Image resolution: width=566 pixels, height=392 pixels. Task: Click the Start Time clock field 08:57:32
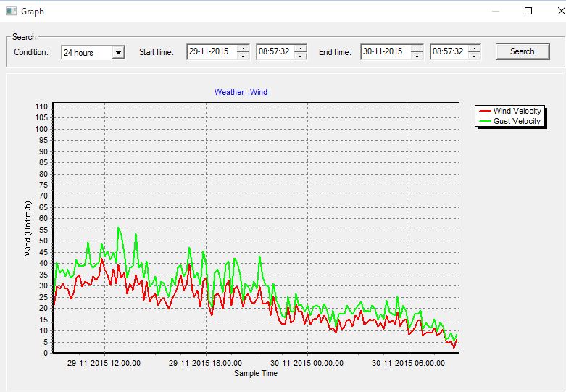pos(275,51)
